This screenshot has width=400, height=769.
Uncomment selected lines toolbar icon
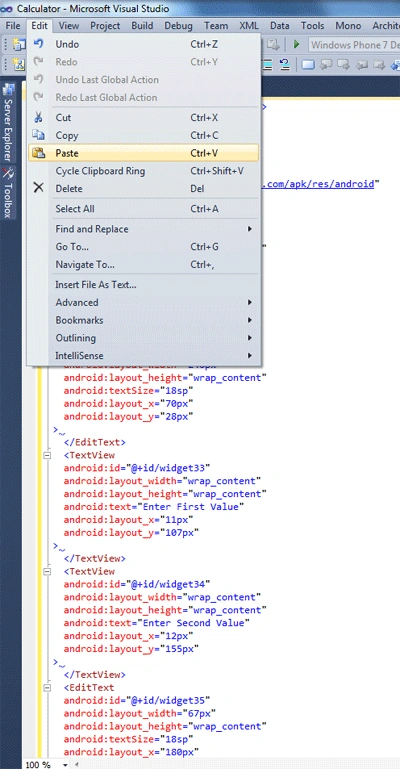pyautogui.click(x=285, y=64)
